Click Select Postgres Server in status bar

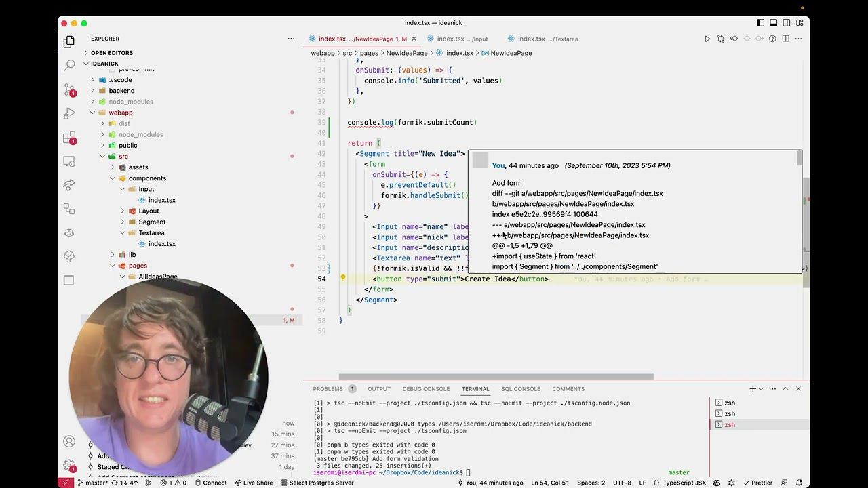(x=317, y=483)
